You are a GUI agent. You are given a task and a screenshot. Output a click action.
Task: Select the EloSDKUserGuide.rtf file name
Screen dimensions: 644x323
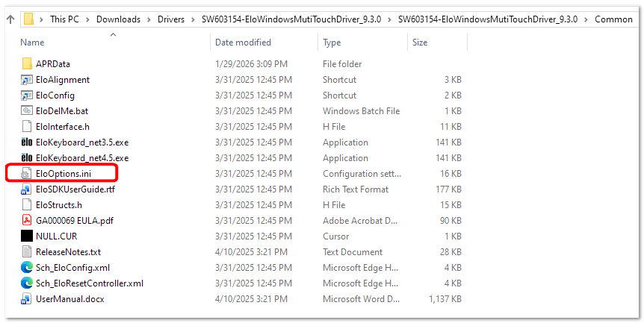(75, 189)
